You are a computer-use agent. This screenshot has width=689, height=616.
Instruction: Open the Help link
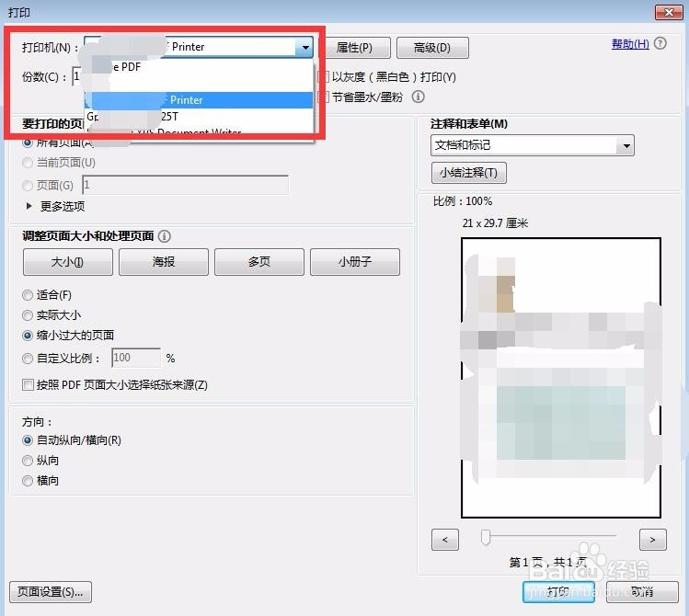630,44
